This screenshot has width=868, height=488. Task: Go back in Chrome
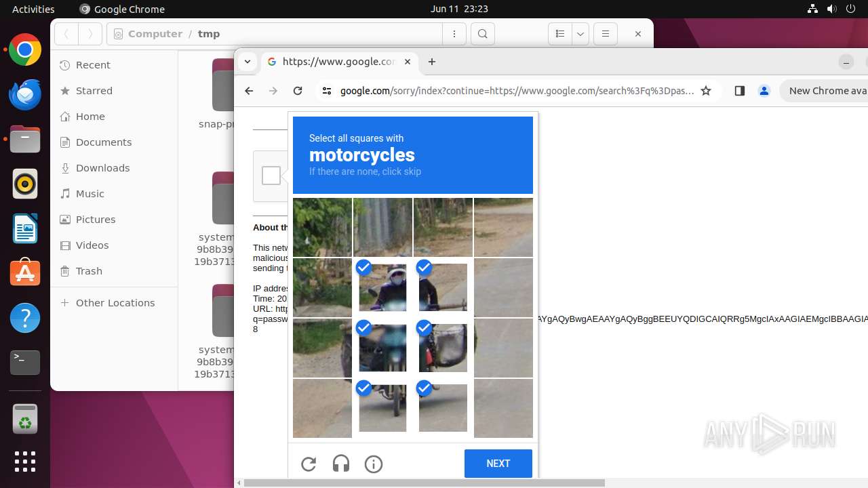[x=249, y=91]
